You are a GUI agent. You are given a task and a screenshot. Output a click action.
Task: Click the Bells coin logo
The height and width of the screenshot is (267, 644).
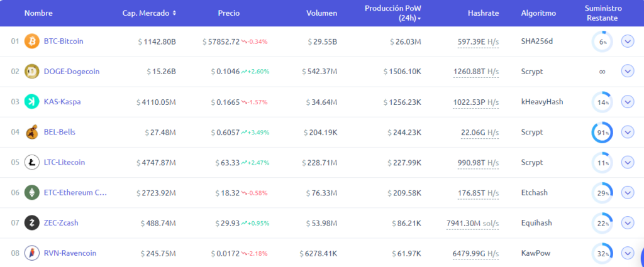click(x=32, y=132)
